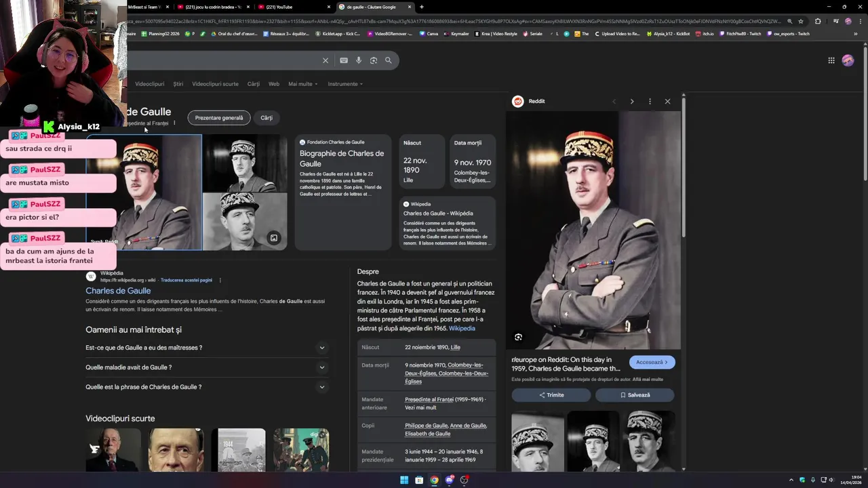Open Windows Start menu
Image resolution: width=868 pixels, height=488 pixels.
click(x=404, y=480)
